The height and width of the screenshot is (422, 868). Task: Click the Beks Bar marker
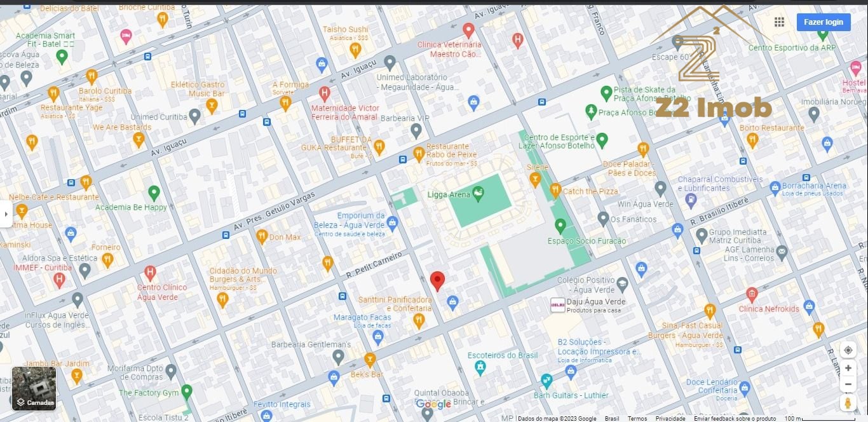[x=370, y=360]
